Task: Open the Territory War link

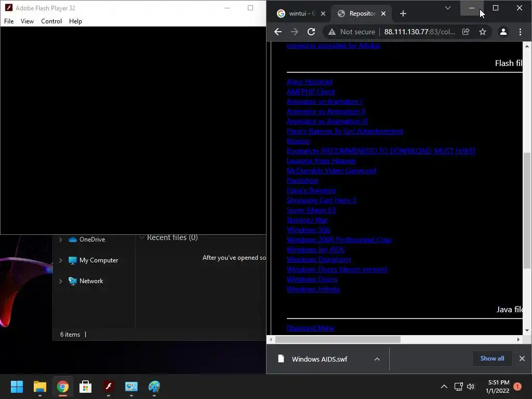Action: (307, 220)
